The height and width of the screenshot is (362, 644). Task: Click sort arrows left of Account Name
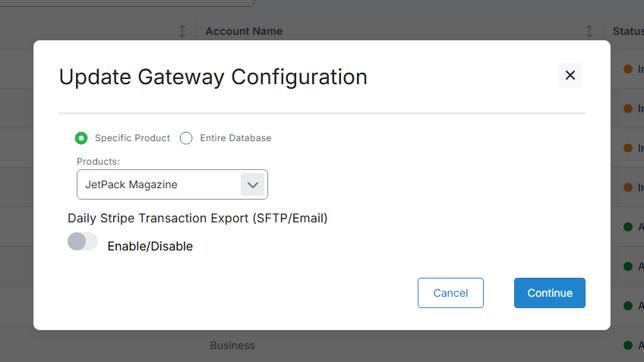182,31
